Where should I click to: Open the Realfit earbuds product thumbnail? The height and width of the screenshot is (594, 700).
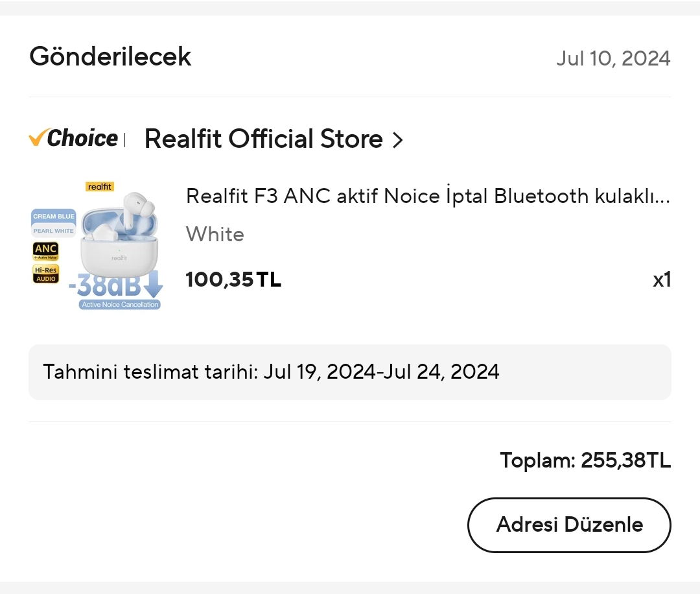(x=97, y=246)
